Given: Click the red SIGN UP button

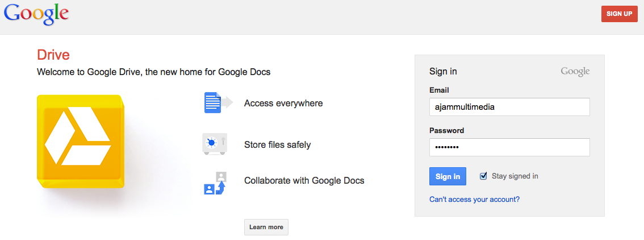Looking at the screenshot, I should click(x=620, y=14).
